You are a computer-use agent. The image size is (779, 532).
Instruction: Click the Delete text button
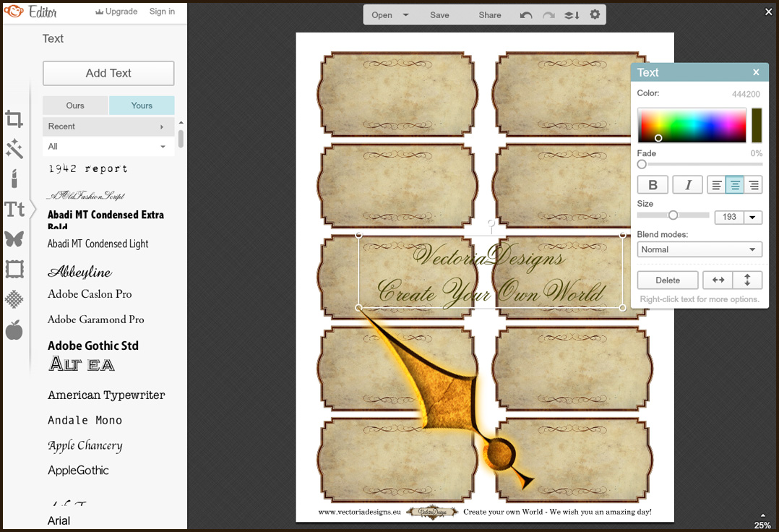[668, 280]
